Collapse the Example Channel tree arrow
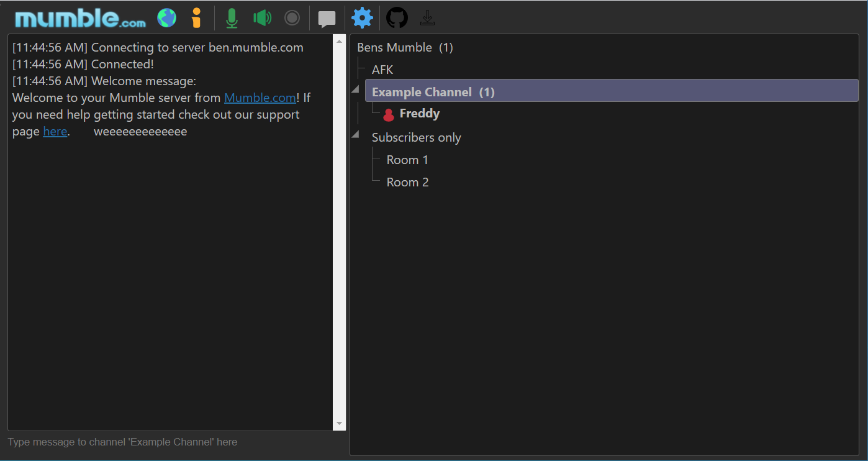This screenshot has width=868, height=461. click(x=355, y=90)
